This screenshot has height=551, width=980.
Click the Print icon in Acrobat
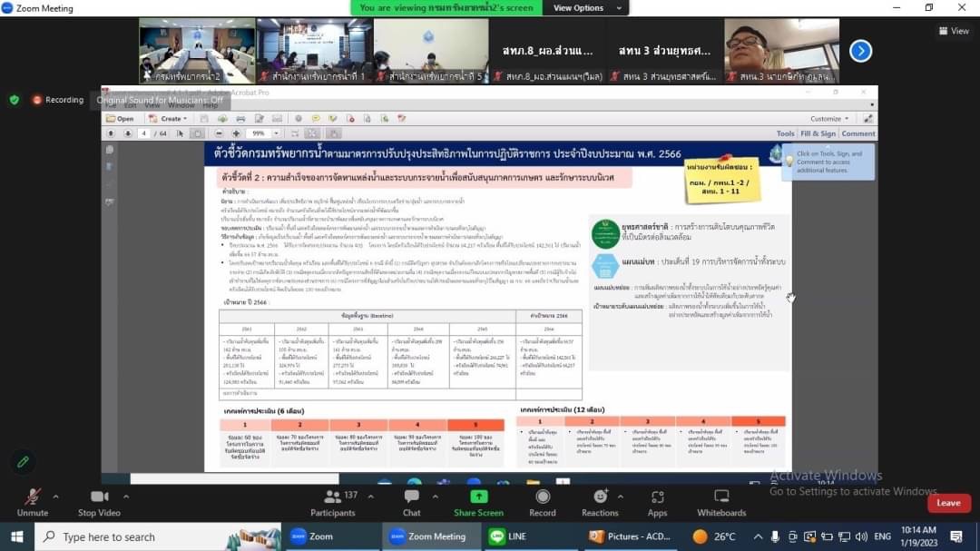pyautogui.click(x=240, y=118)
